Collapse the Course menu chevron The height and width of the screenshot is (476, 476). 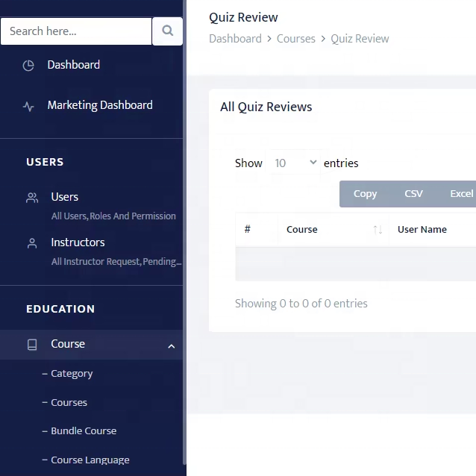point(172,345)
